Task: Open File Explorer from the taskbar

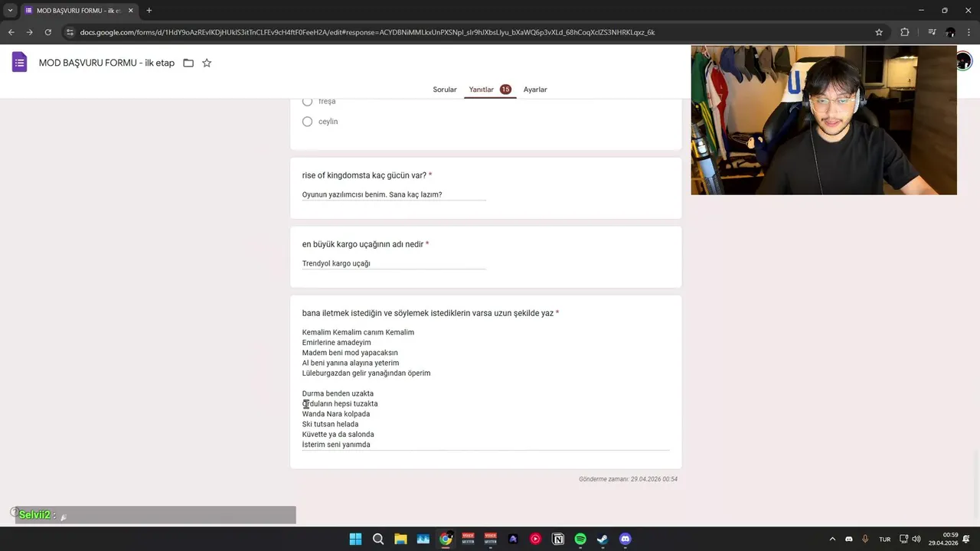Action: 400,539
